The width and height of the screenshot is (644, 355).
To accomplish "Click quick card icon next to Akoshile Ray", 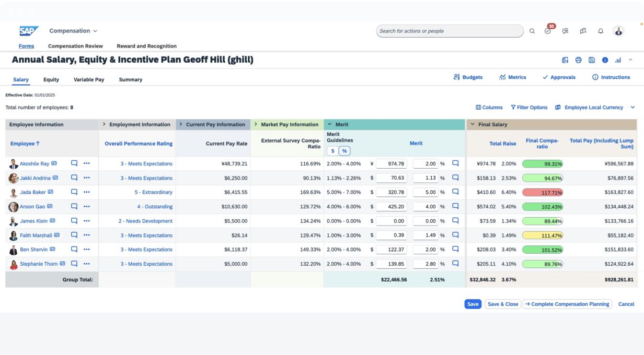I will click(54, 163).
